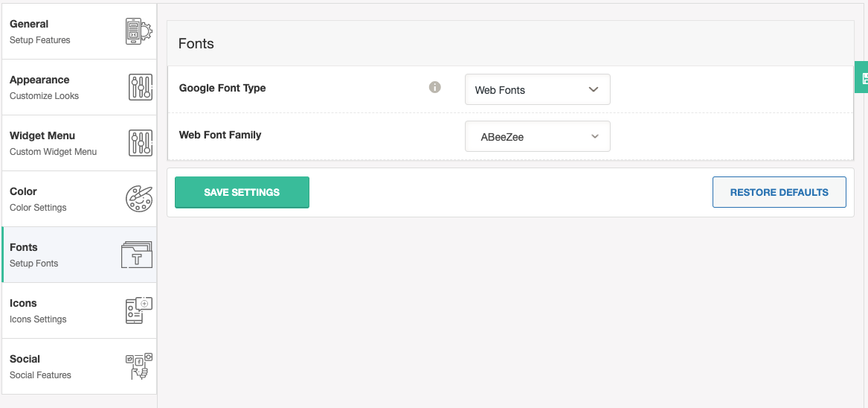Click the General phone-and-gear icon

point(138,31)
